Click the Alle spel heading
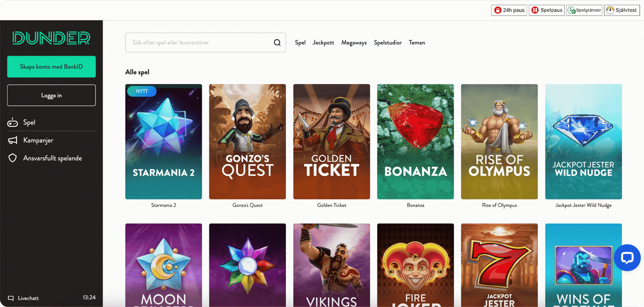The width and height of the screenshot is (644, 307). (137, 72)
